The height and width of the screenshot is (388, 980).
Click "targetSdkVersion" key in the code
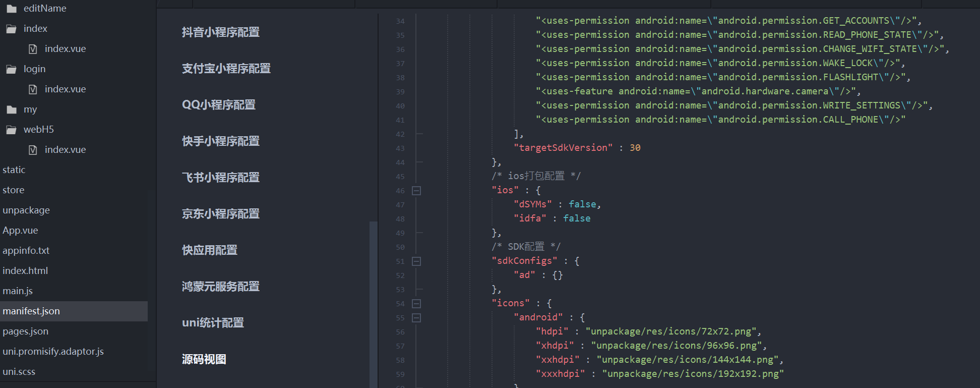pos(563,148)
